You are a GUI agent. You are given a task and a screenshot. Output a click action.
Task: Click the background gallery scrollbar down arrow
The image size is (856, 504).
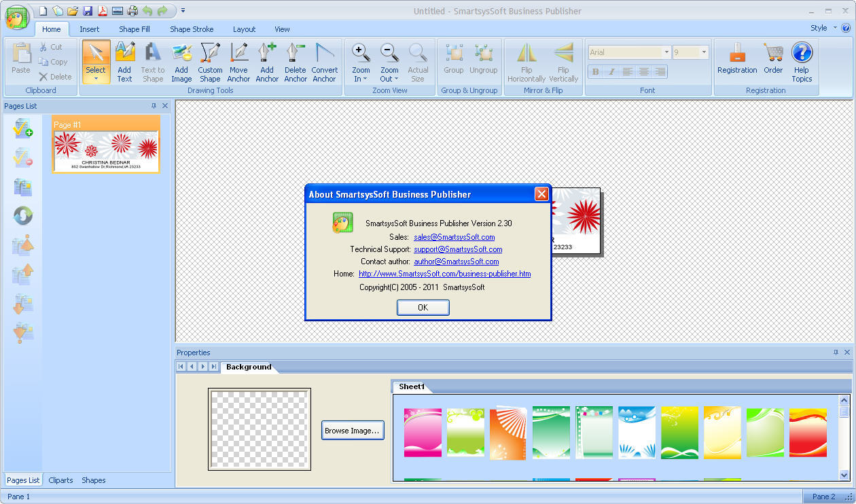pos(844,475)
